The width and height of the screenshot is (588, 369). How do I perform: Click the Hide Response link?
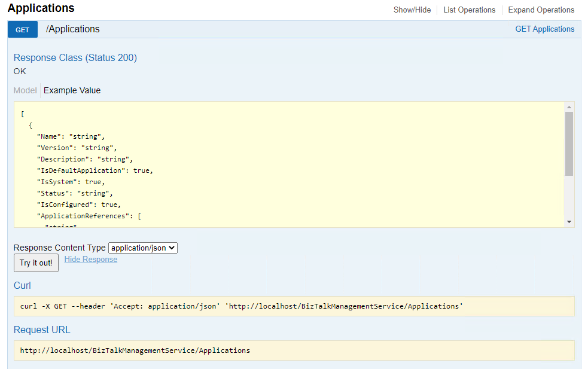tap(91, 260)
